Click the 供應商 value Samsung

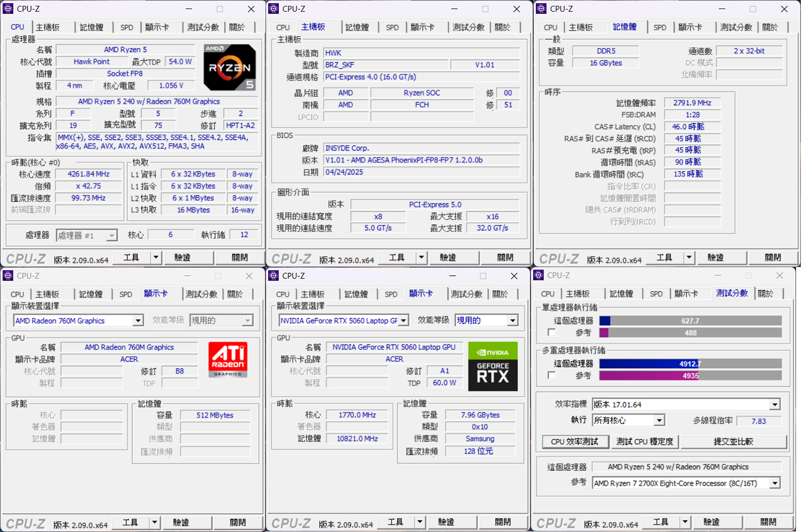click(x=480, y=439)
